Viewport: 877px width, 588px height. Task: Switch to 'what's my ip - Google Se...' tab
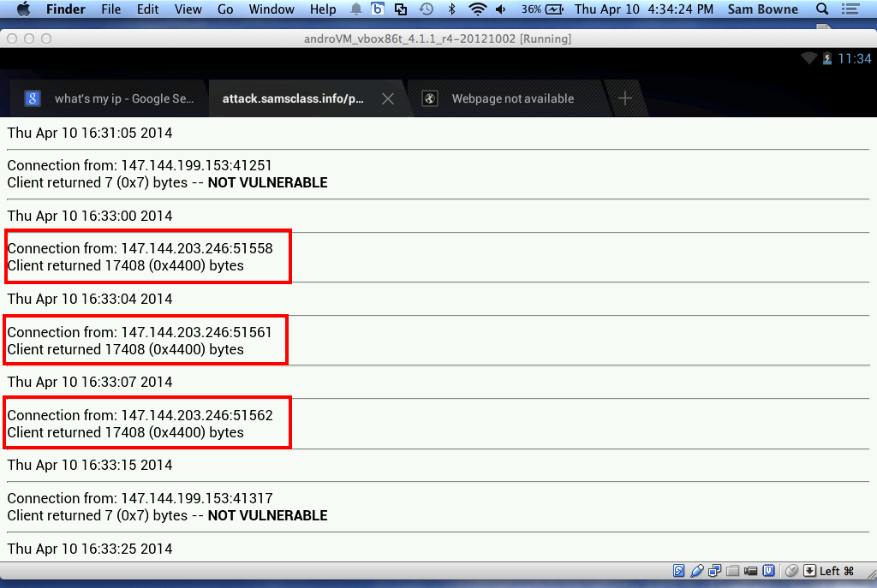pyautogui.click(x=110, y=98)
